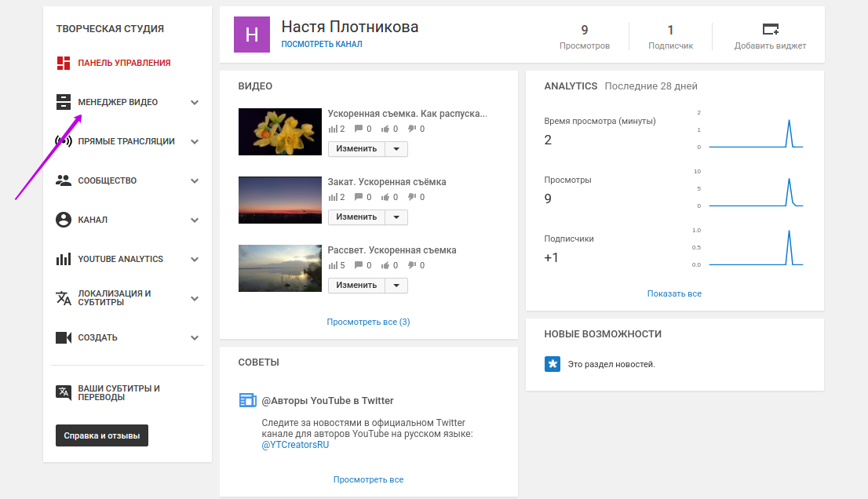Click the Время просмотра chart
Screen dimensions: 868x499
coord(756,133)
